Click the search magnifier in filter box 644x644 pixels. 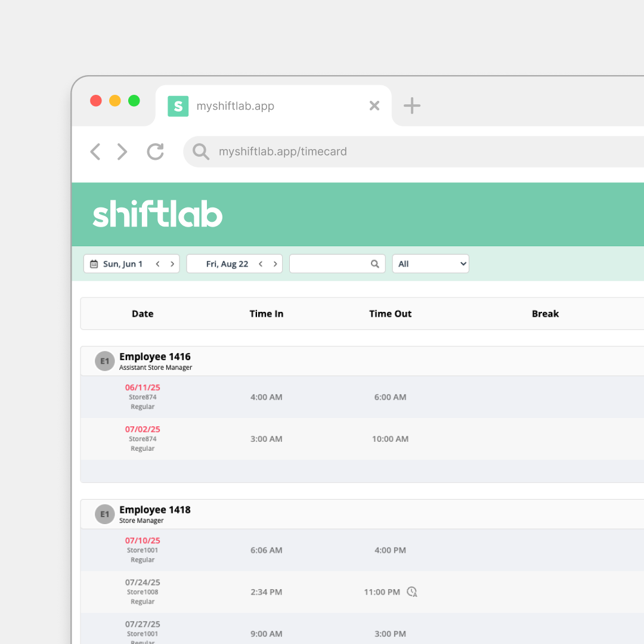(375, 264)
